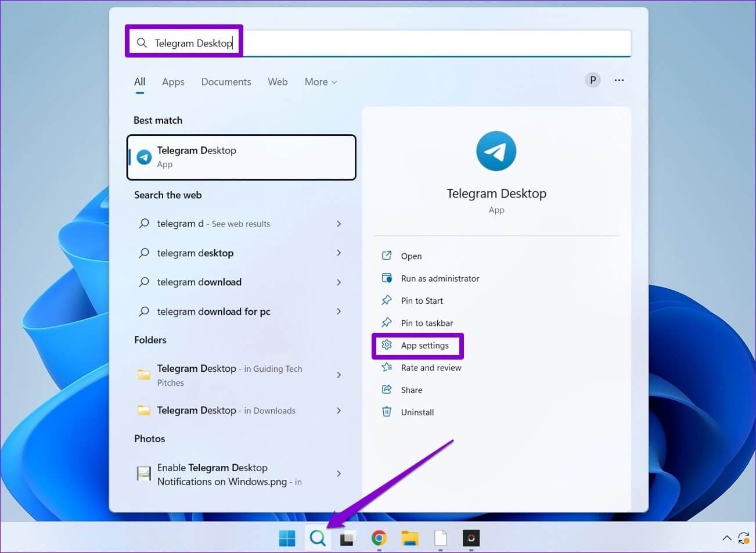
Task: Click the Pin to taskbar pin icon
Action: (x=387, y=322)
